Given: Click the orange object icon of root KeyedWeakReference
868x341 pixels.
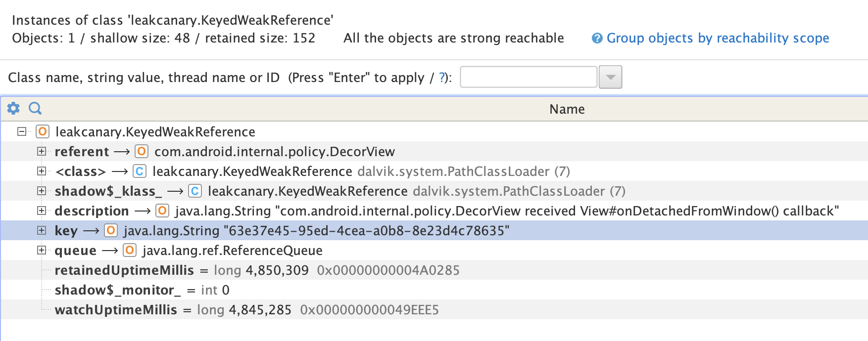Looking at the screenshot, I should pos(43,131).
